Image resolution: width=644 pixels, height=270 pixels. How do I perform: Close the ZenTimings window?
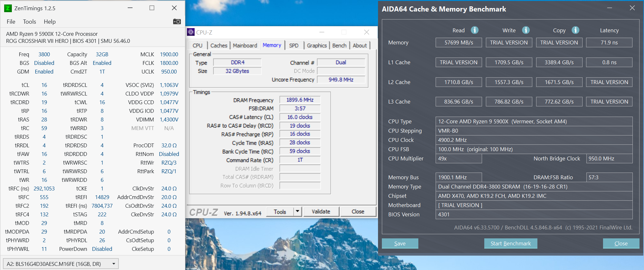[x=174, y=8]
